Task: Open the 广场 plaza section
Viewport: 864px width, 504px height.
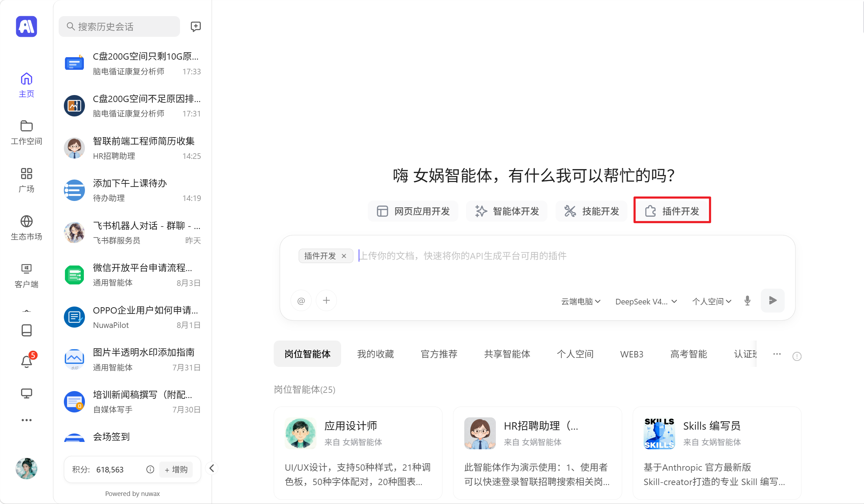Action: tap(26, 180)
